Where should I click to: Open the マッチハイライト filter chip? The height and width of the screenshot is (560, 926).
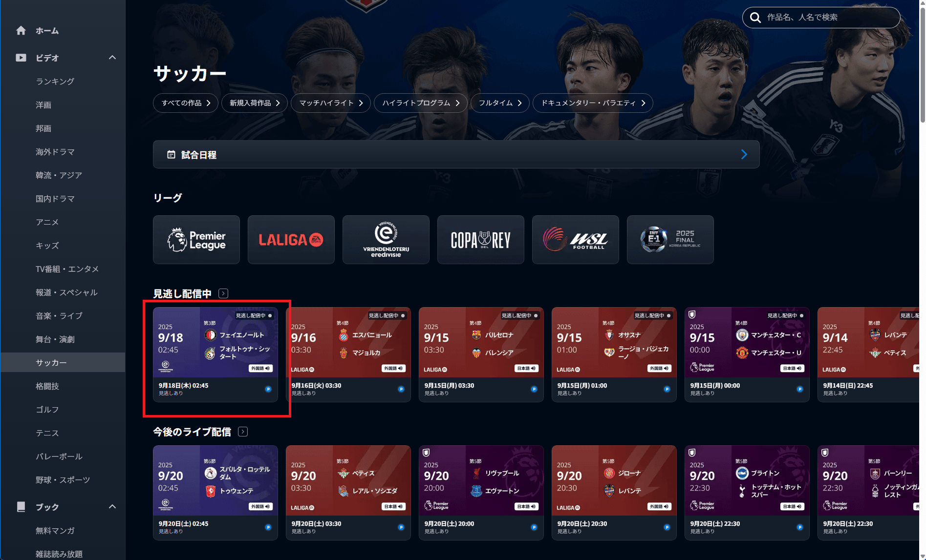point(331,103)
